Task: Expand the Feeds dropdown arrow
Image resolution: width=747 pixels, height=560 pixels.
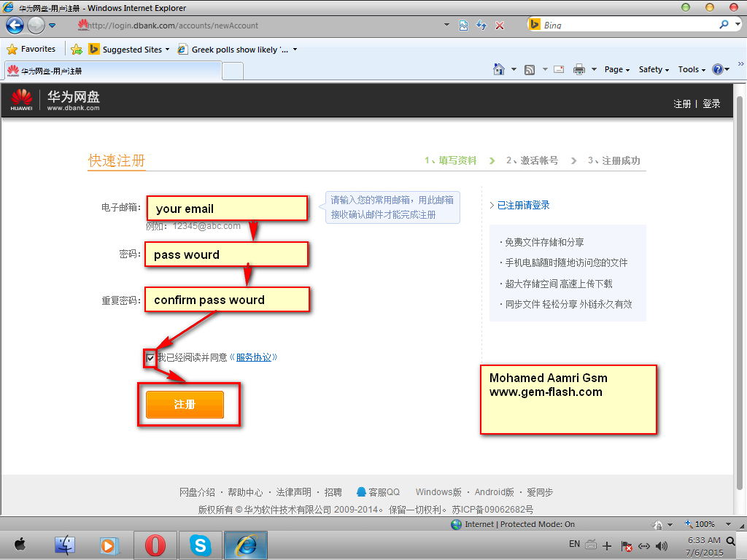Action: coord(545,69)
